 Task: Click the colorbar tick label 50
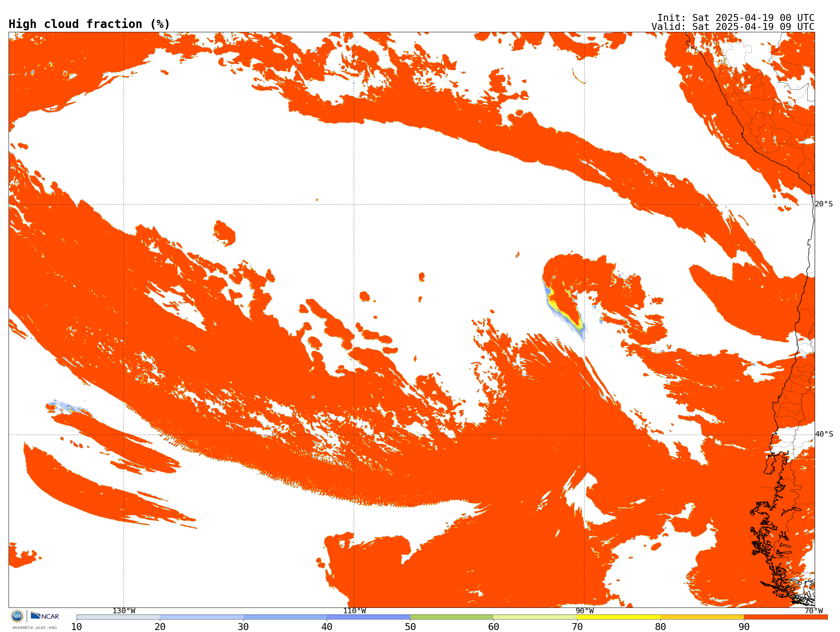(410, 627)
